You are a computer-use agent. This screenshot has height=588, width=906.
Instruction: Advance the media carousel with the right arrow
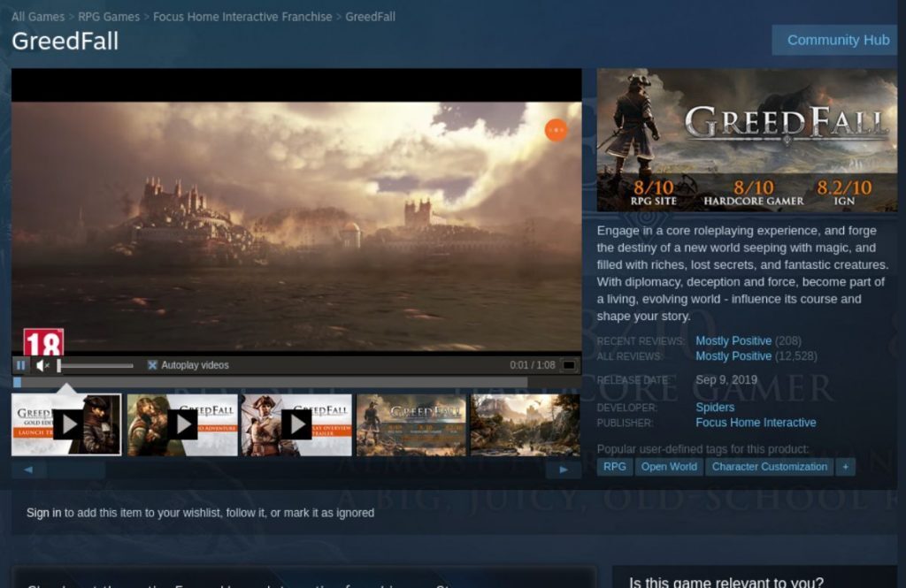pyautogui.click(x=564, y=469)
